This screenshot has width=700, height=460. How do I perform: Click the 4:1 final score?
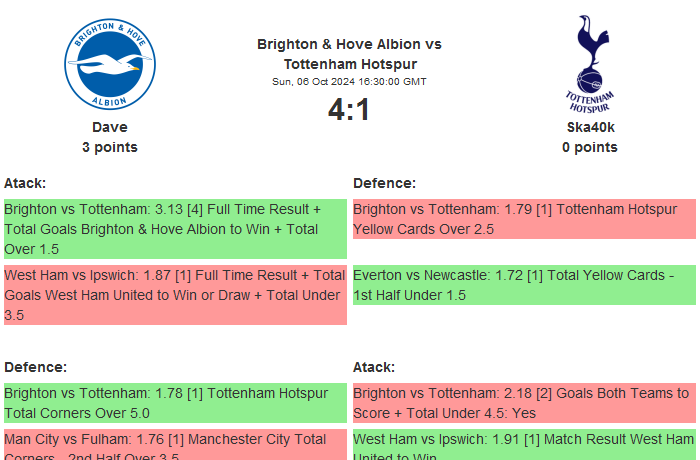pos(349,109)
